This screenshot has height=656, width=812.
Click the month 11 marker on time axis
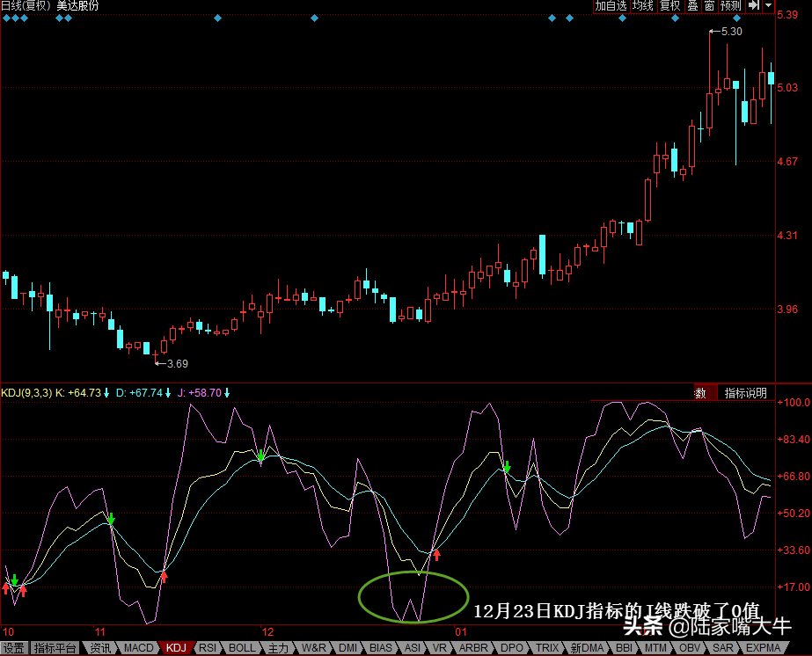100,632
